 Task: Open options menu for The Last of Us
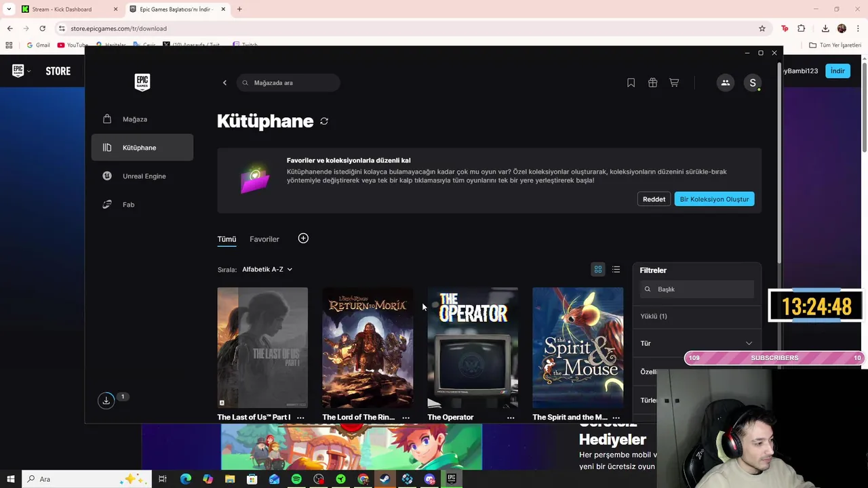tap(300, 418)
